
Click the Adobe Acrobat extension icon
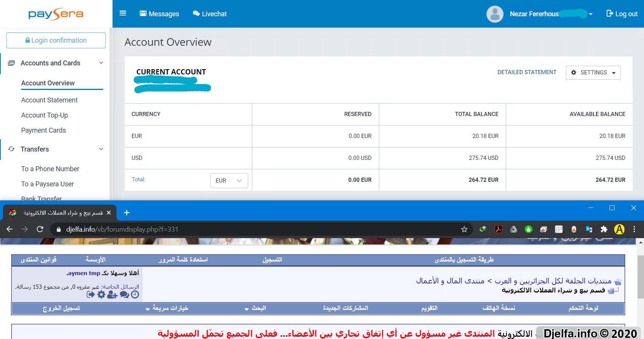[x=498, y=229]
